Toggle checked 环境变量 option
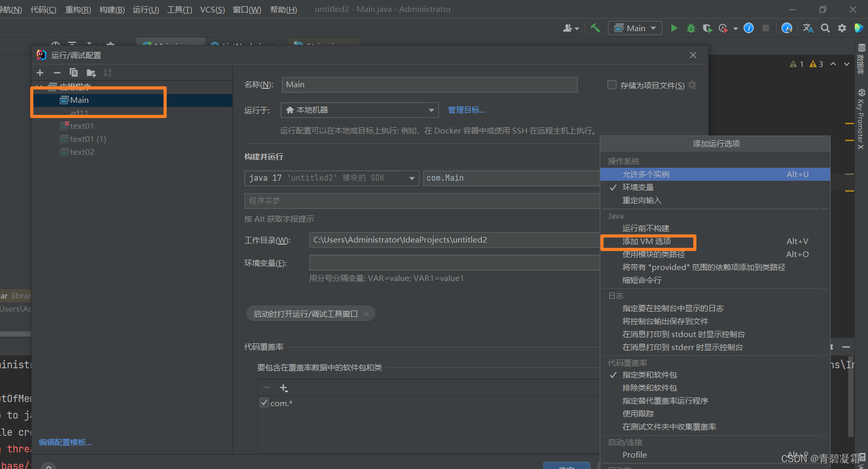 point(715,187)
